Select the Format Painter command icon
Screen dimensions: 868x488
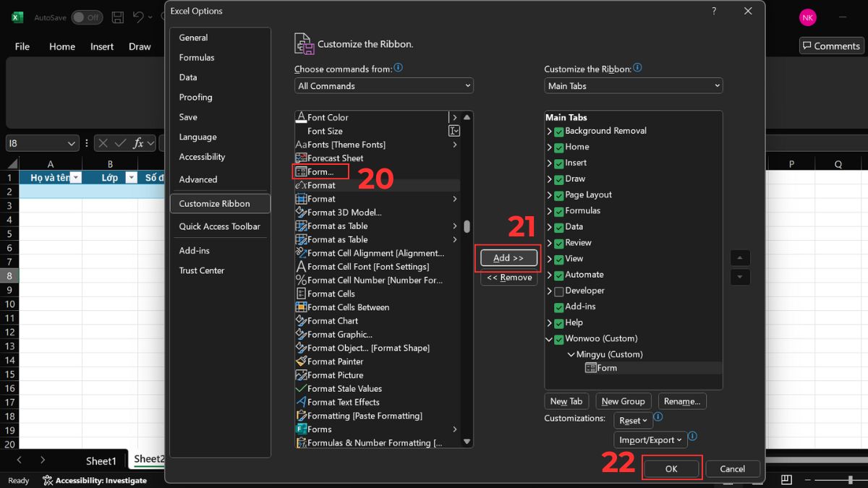(302, 361)
